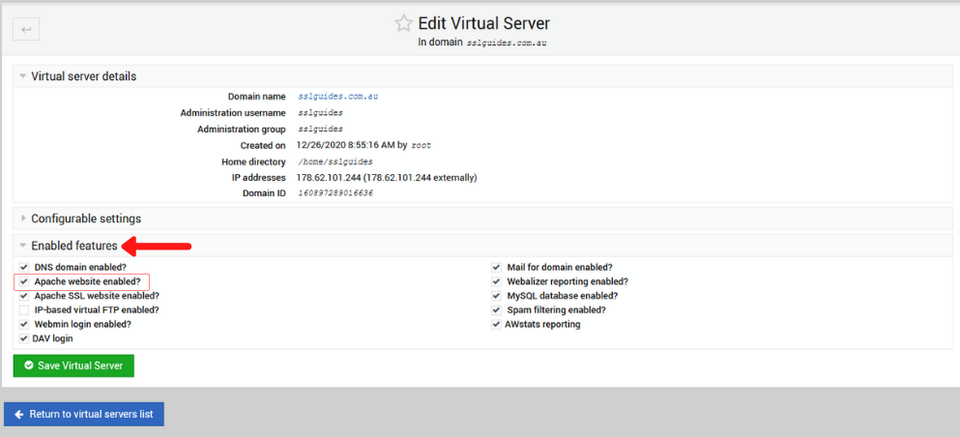The image size is (960, 437).
Task: Toggle the DNS domain enabled checkbox
Action: tap(24, 267)
